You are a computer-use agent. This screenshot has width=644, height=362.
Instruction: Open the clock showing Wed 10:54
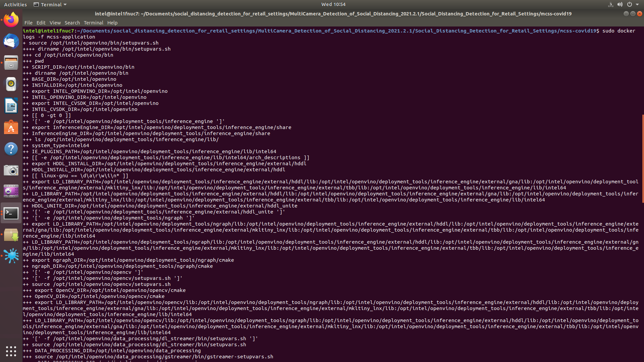pyautogui.click(x=333, y=4)
